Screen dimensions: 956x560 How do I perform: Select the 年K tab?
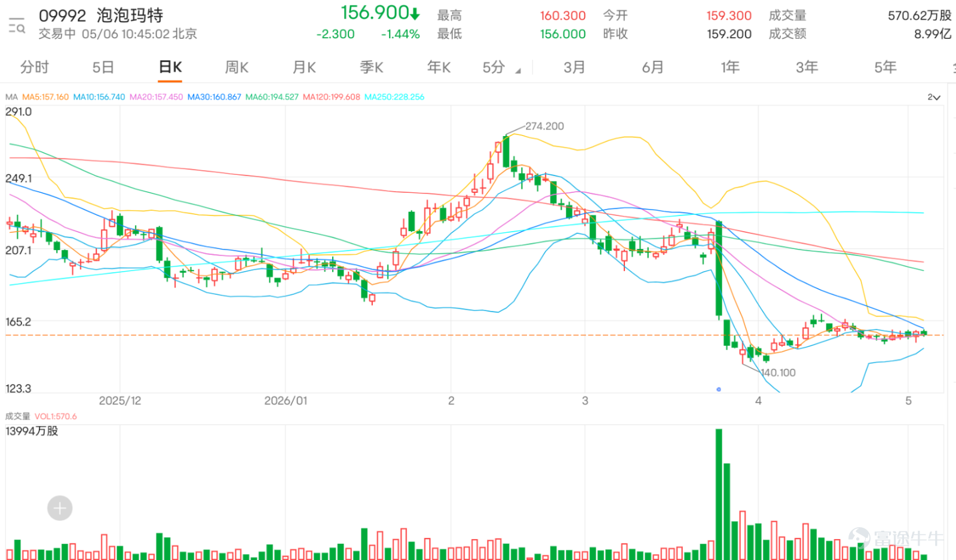pyautogui.click(x=439, y=67)
